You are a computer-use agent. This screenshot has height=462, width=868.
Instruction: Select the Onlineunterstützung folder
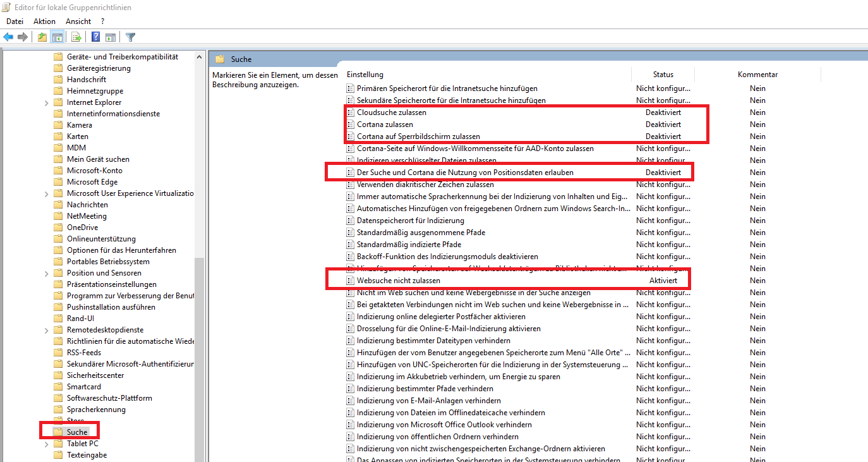[x=101, y=239]
